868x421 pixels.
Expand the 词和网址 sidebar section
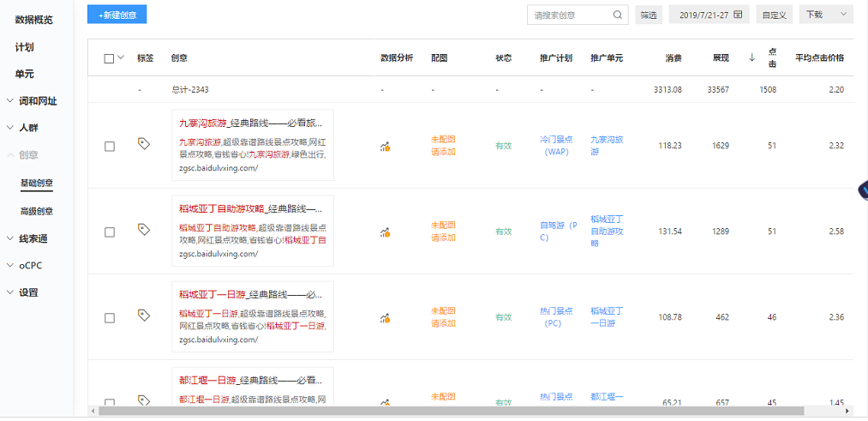33,101
